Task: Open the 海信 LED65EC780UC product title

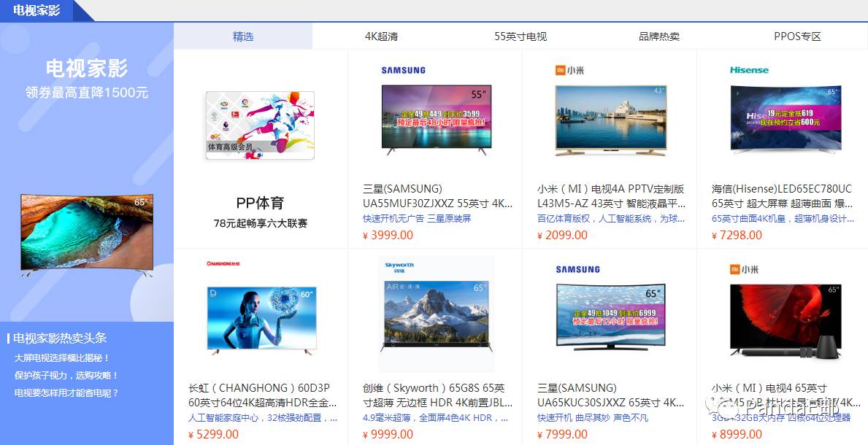Action: 783,196
